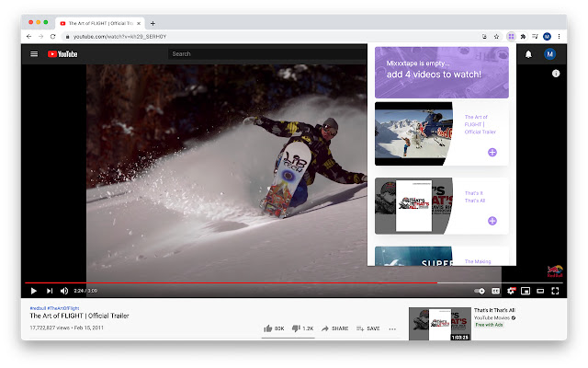
Task: Click the SAVE button
Action: (x=368, y=328)
